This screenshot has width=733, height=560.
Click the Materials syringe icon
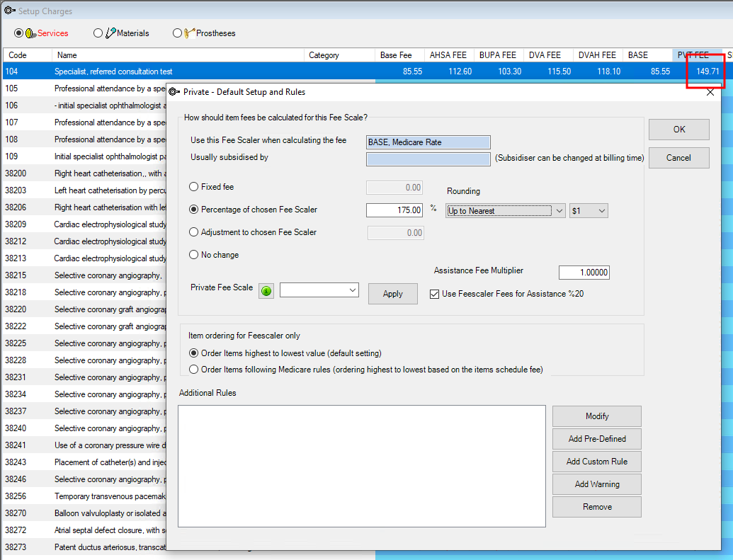(110, 33)
